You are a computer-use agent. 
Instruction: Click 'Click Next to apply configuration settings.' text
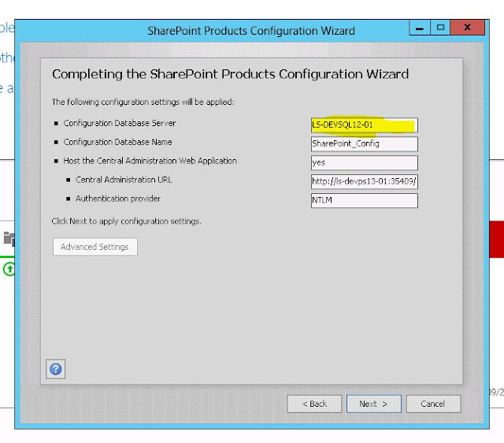[x=126, y=221]
